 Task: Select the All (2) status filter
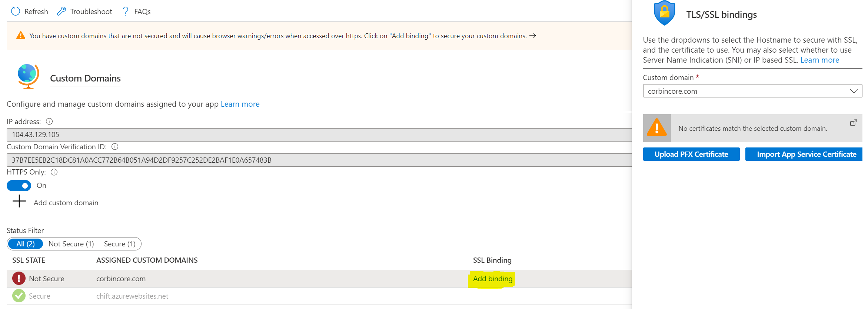tap(26, 244)
